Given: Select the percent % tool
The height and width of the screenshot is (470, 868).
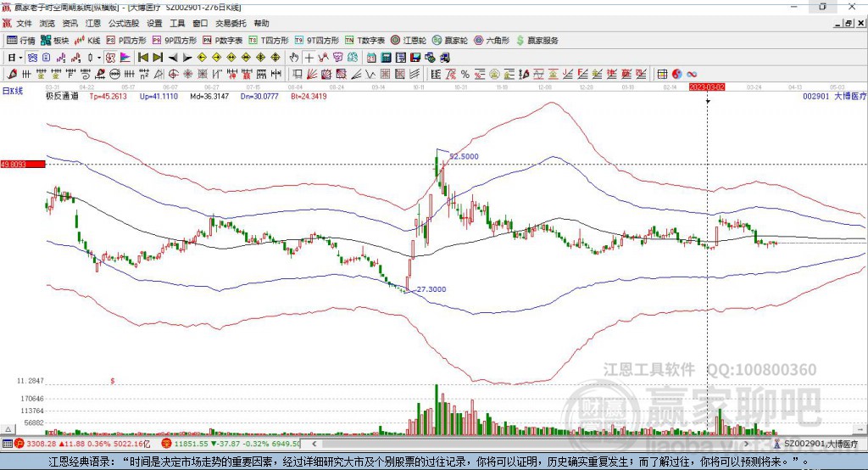Looking at the screenshot, I should (x=465, y=75).
